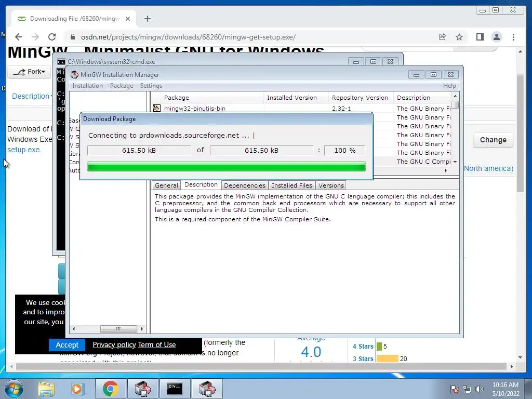Click the left pane scroll right arrow
This screenshot has height=399, width=532.
142,329
